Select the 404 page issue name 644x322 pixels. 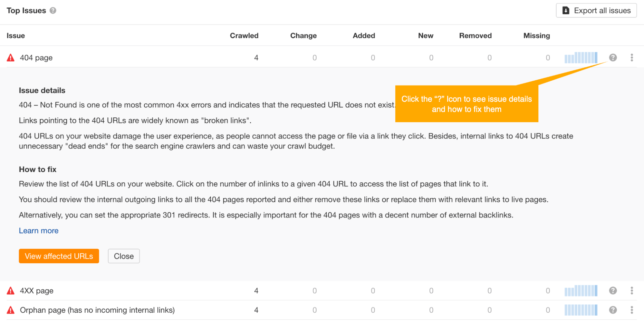click(36, 57)
